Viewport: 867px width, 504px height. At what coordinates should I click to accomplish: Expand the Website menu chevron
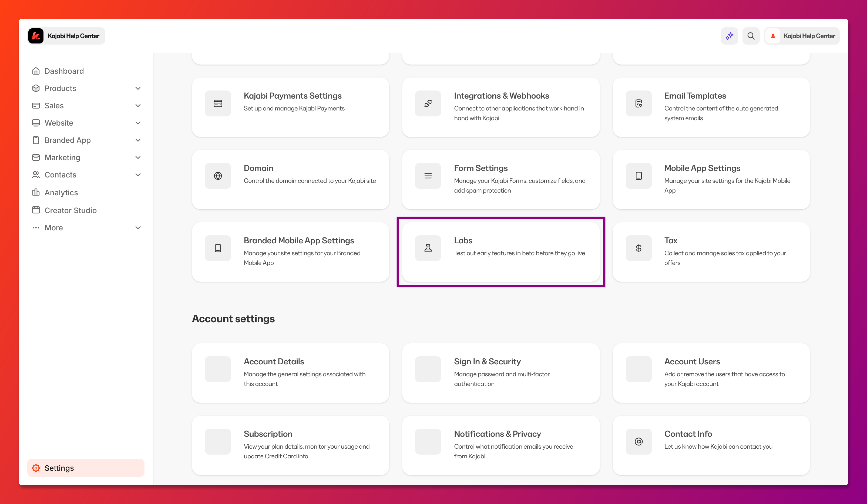[x=138, y=123]
